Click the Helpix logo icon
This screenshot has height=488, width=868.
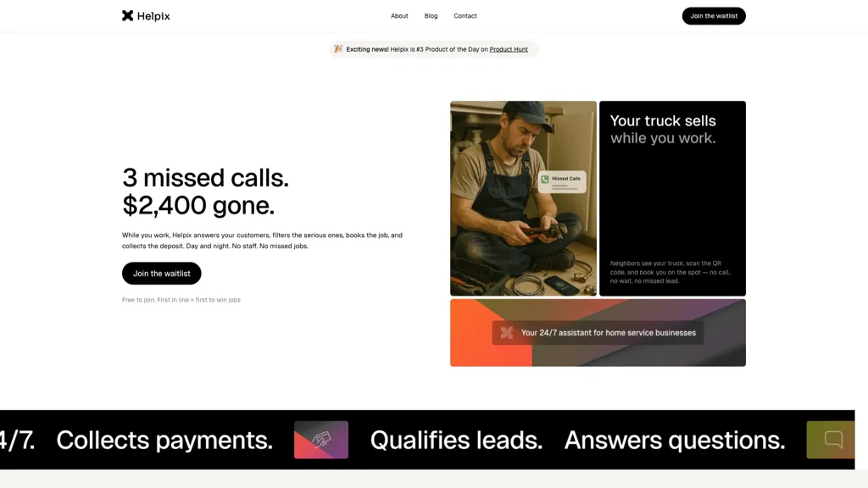click(x=128, y=15)
